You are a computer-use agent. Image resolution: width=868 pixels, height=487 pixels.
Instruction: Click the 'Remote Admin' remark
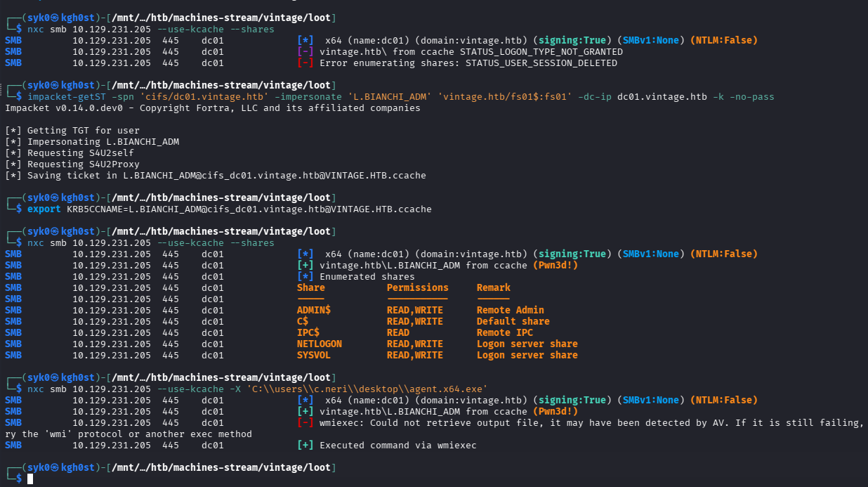[x=511, y=310]
